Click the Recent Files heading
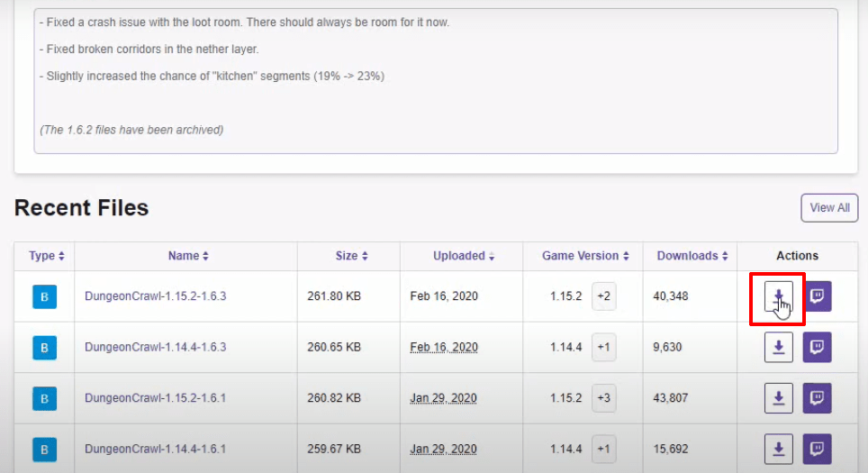868x473 pixels. coord(81,208)
